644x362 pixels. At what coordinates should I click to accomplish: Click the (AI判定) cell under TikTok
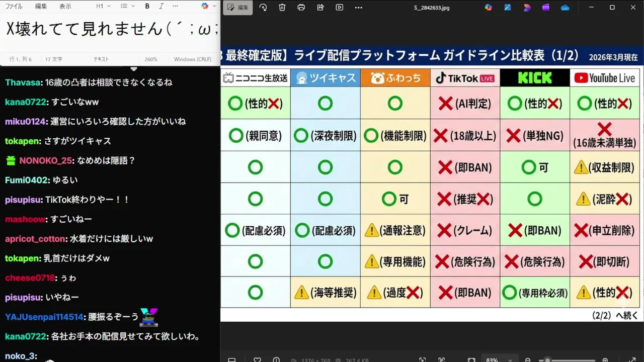pos(465,104)
